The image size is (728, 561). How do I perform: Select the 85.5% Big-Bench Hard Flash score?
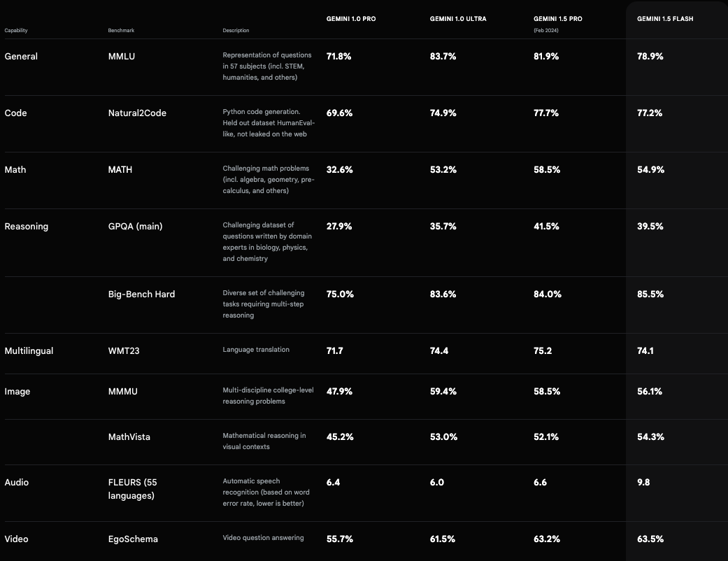(650, 294)
